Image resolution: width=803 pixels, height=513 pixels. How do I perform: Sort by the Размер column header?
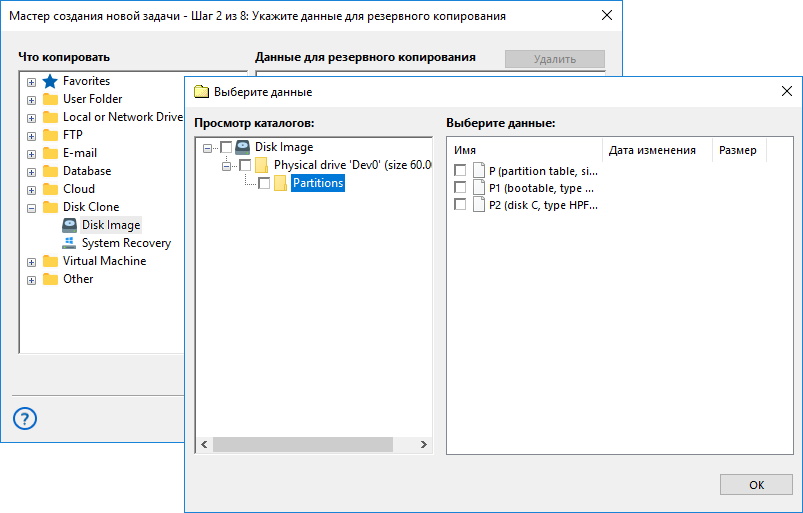tap(739, 150)
